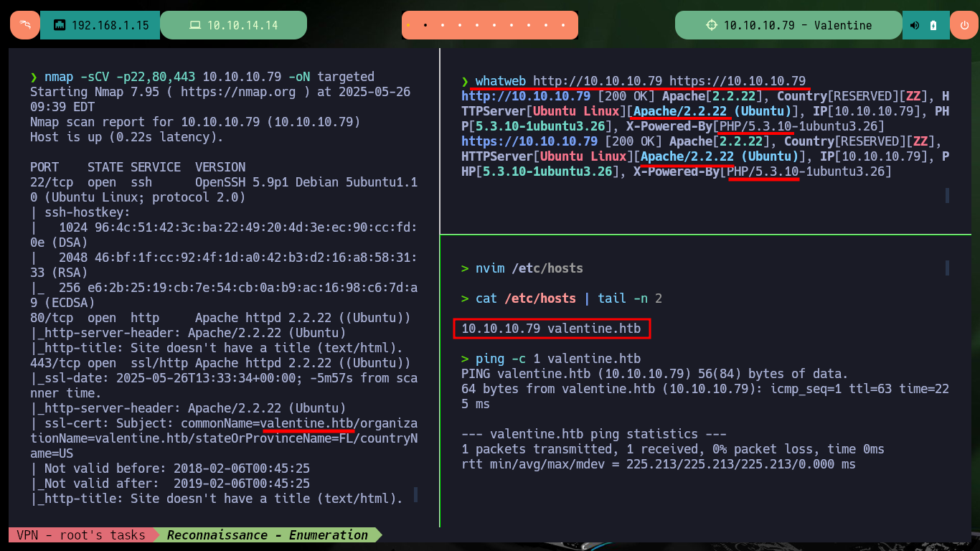Click the '10.10.10.79 valentine.htb' hosts entry
The width and height of the screenshot is (980, 551).
tap(552, 329)
